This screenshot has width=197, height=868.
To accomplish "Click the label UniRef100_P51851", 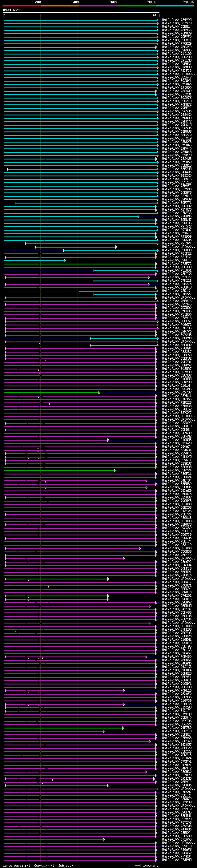I will 177,271.
